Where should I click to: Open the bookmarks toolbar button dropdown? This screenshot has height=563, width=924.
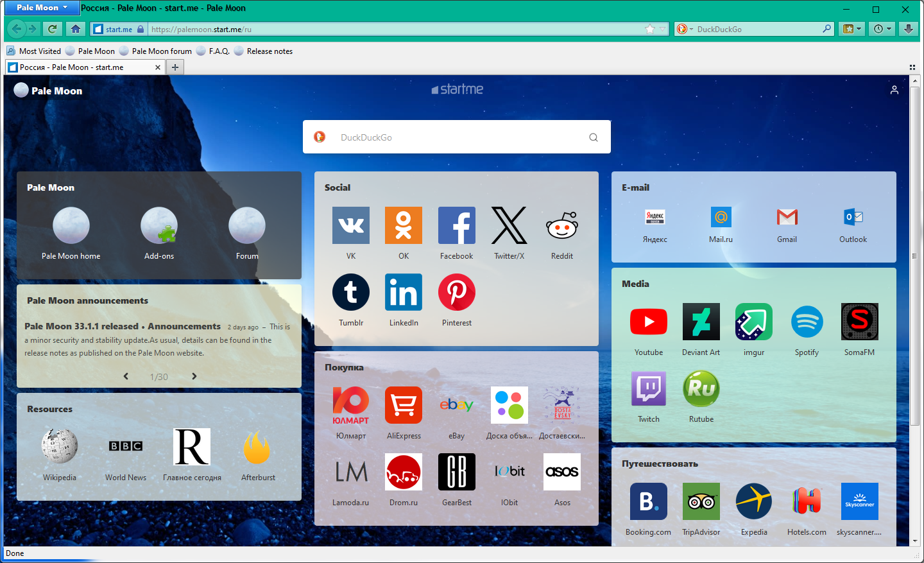(x=852, y=29)
